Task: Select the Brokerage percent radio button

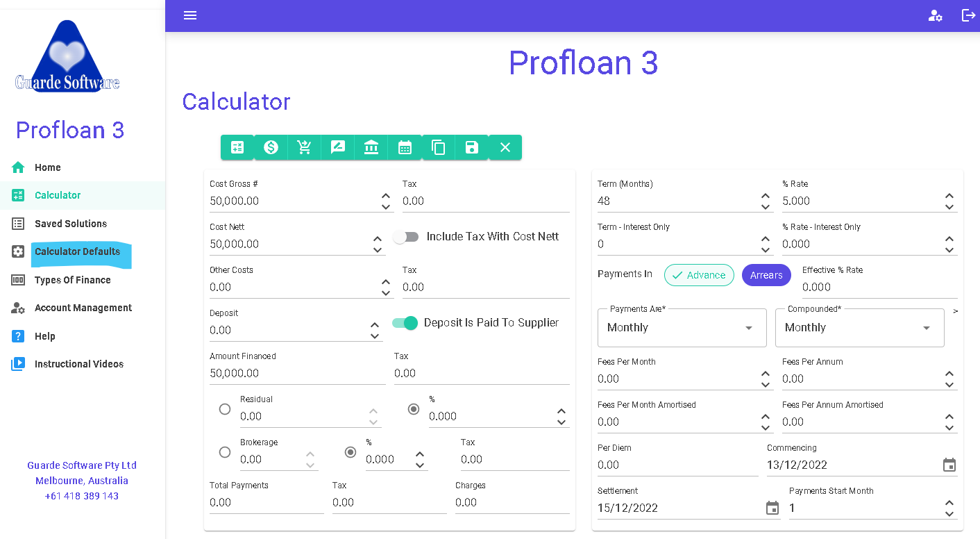Action: pos(350,452)
